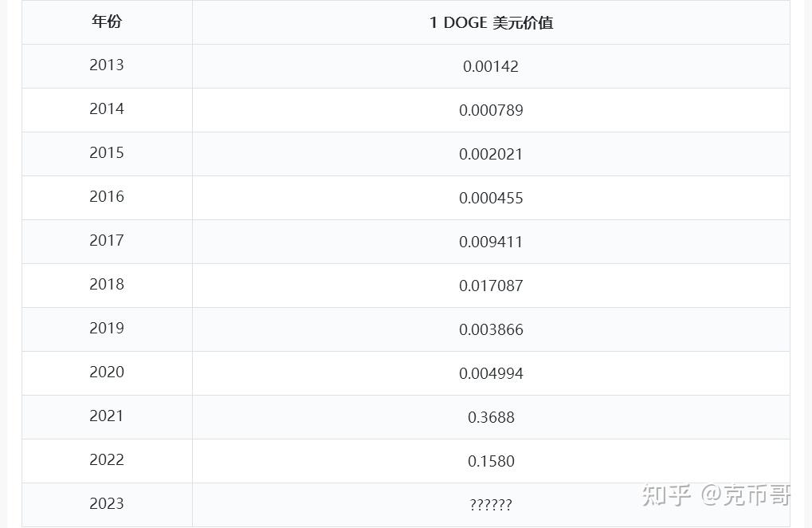Click the 1 DOGE 美元价值 column header
This screenshot has width=812, height=528.
pos(491,22)
